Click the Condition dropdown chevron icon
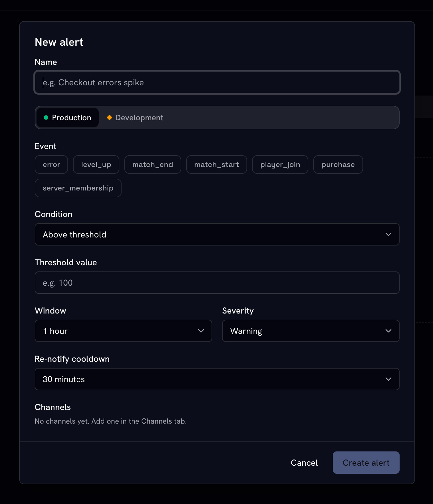 click(x=388, y=234)
